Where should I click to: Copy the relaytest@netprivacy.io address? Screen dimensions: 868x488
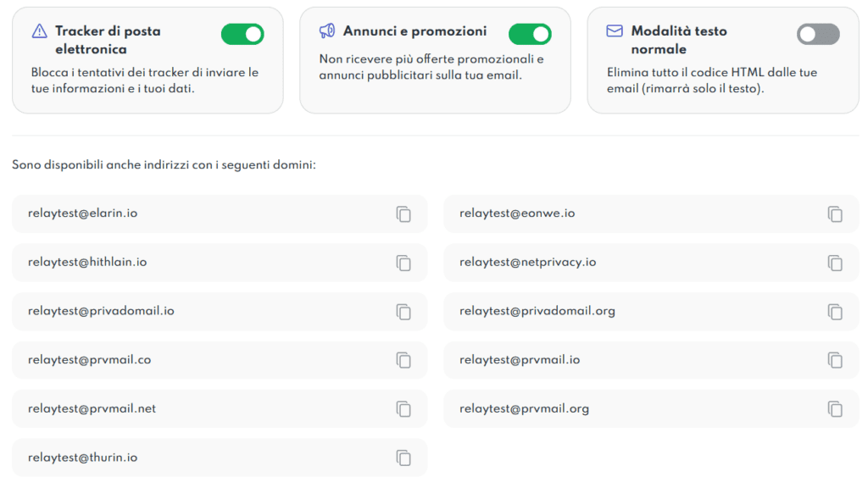tap(835, 263)
